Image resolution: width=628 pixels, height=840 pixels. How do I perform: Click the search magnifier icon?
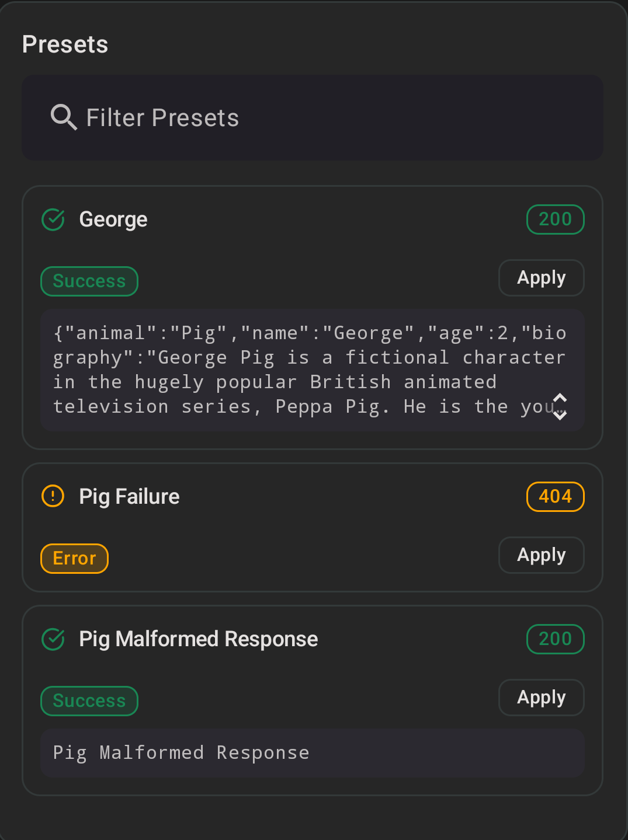[64, 117]
